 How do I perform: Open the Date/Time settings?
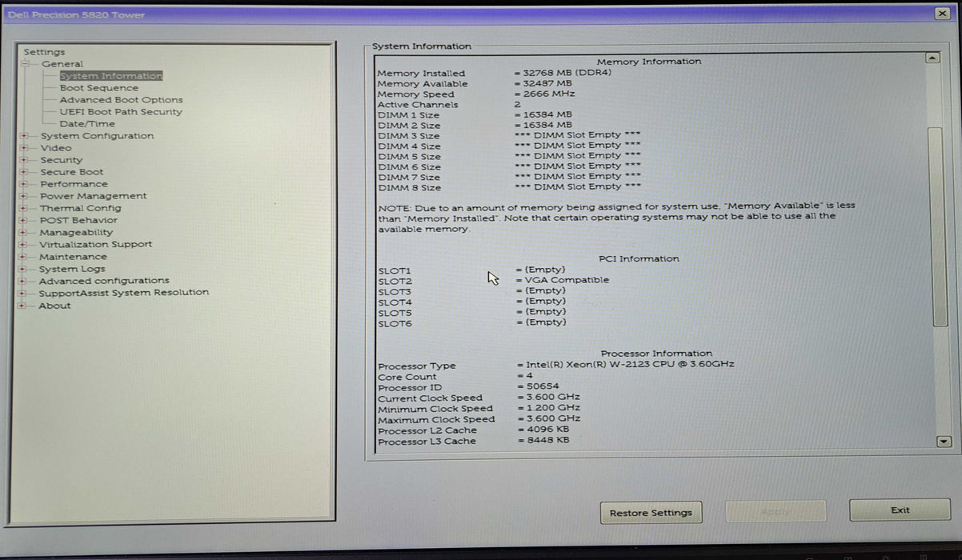89,123
